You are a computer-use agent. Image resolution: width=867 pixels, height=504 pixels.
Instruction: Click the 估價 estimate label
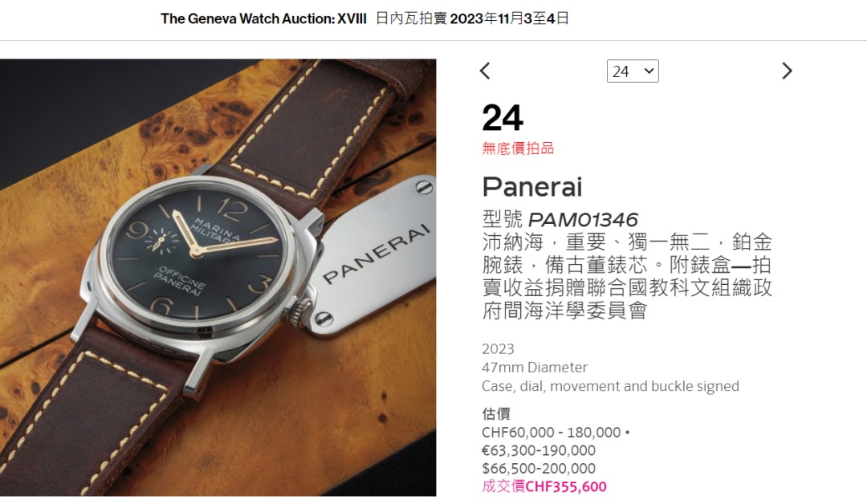click(496, 414)
